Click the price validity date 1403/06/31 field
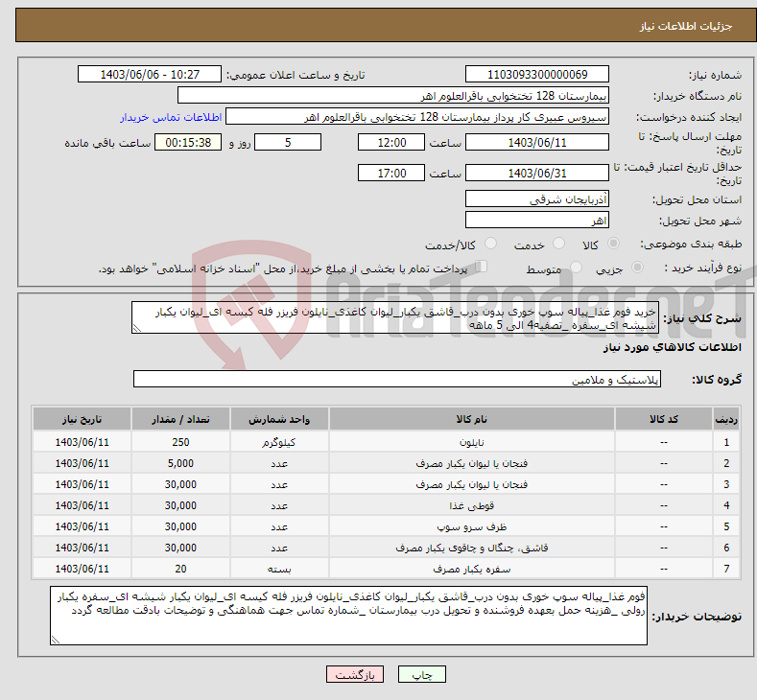 tap(537, 173)
